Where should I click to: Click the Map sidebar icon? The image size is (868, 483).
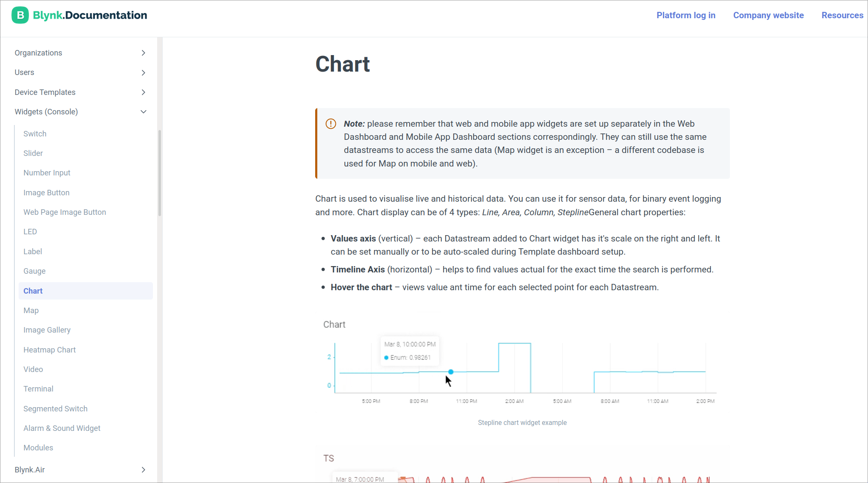(31, 310)
